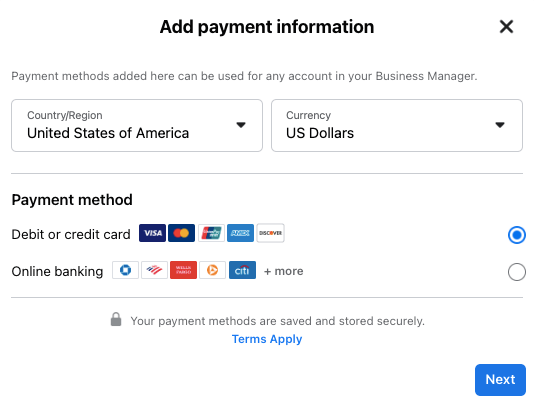Open the Terms Apply link

(267, 339)
